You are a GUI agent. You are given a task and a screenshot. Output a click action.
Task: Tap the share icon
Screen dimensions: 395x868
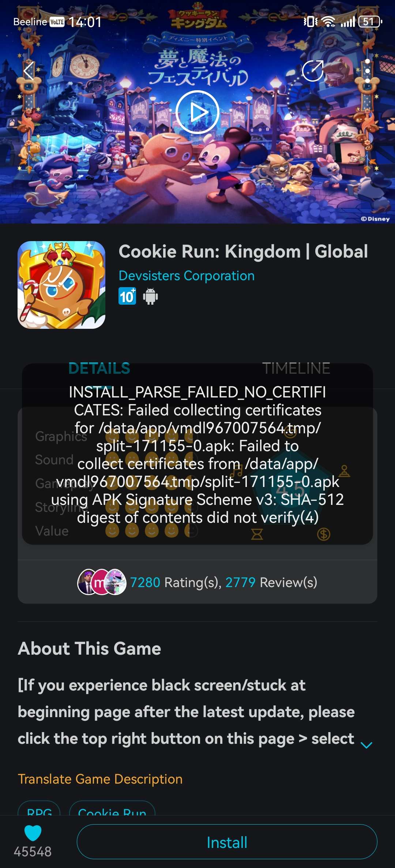313,71
